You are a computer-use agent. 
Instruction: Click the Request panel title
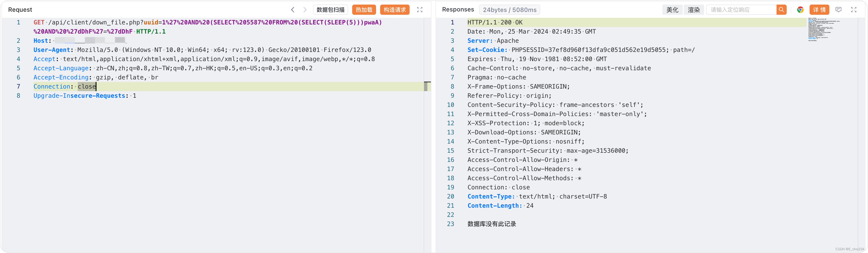click(20, 10)
